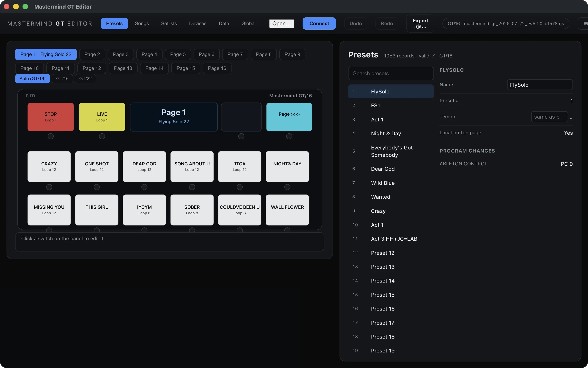
Task: Click the 1TGA switch
Action: tap(239, 166)
